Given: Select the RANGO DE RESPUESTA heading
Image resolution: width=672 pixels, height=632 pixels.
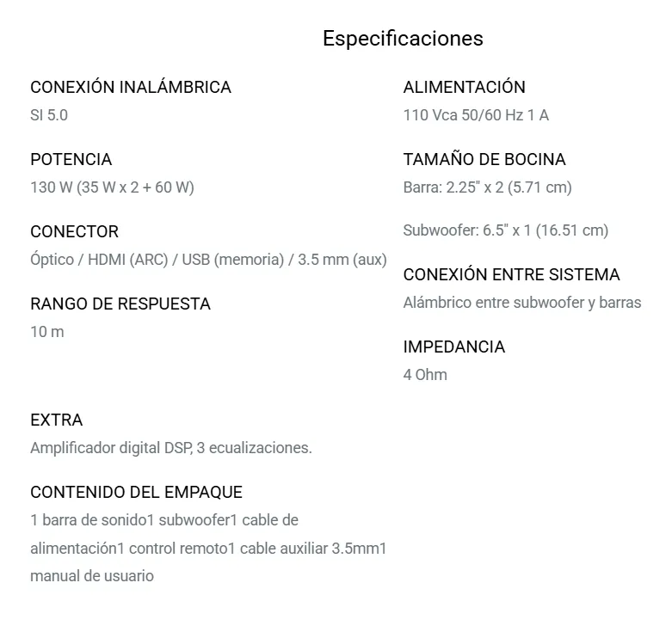Looking at the screenshot, I should point(120,304).
